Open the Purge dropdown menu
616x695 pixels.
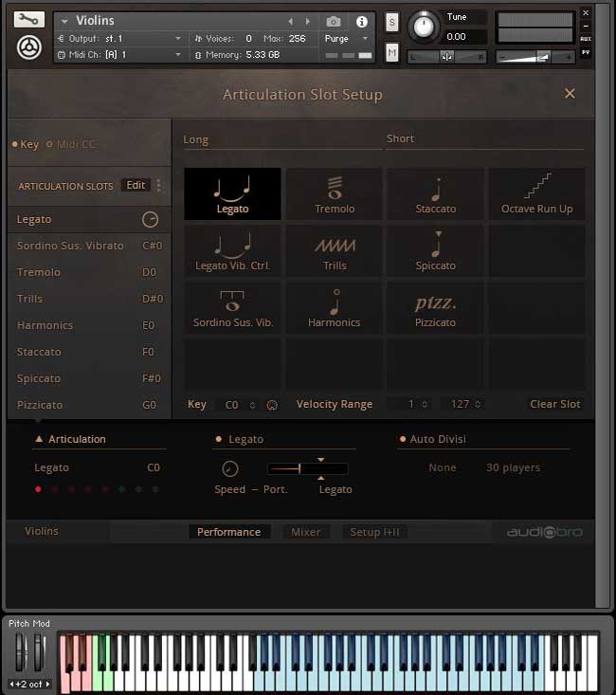pyautogui.click(x=365, y=39)
